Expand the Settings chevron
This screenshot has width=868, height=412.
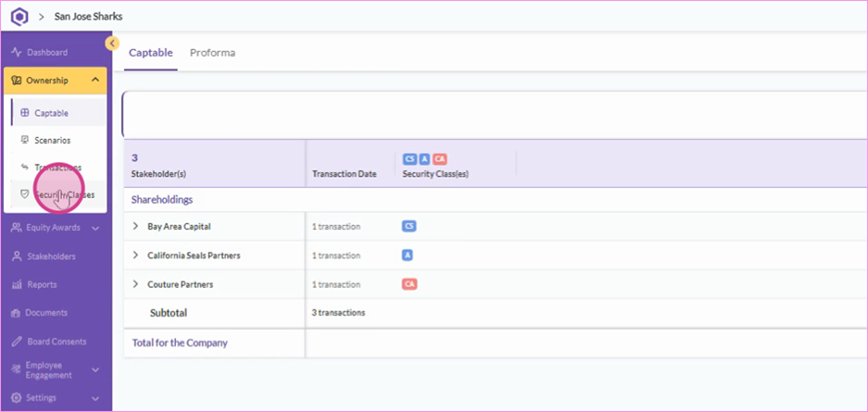pyautogui.click(x=95, y=398)
